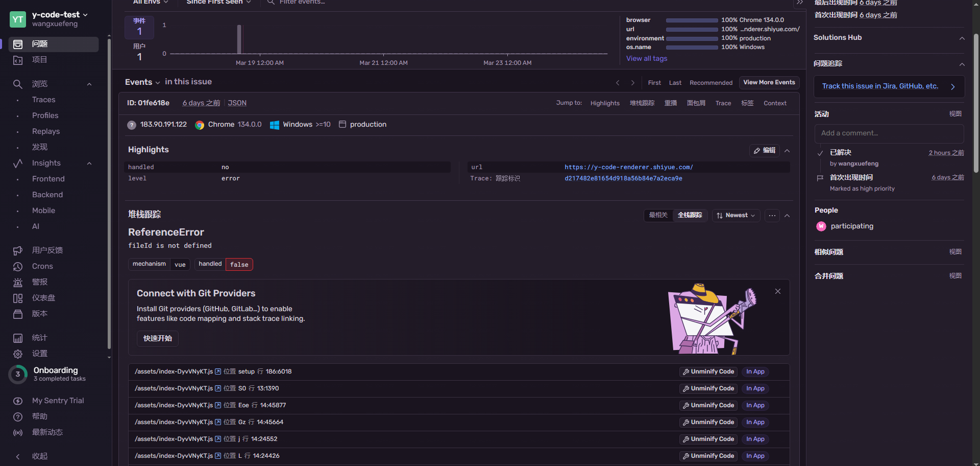The image size is (980, 466).
Task: Click the Add a comment input field
Action: tap(889, 133)
